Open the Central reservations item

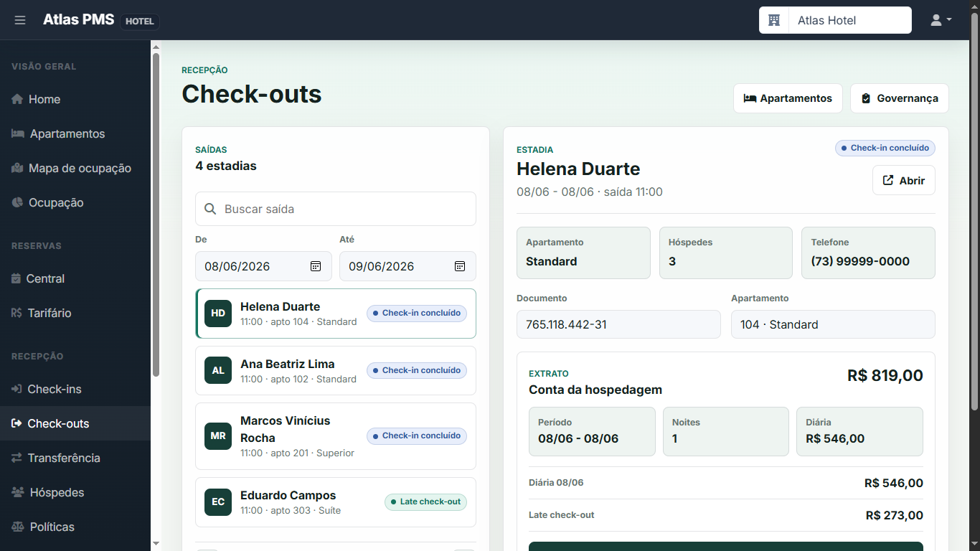click(x=75, y=278)
